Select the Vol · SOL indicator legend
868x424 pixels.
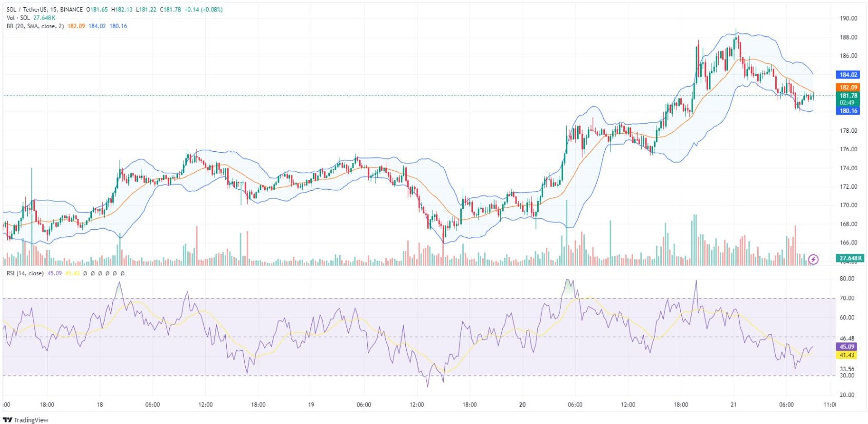(x=18, y=18)
